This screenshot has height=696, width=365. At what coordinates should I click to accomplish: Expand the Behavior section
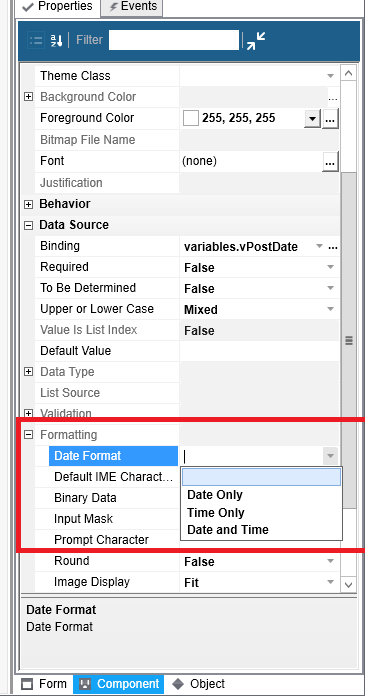click(28, 205)
